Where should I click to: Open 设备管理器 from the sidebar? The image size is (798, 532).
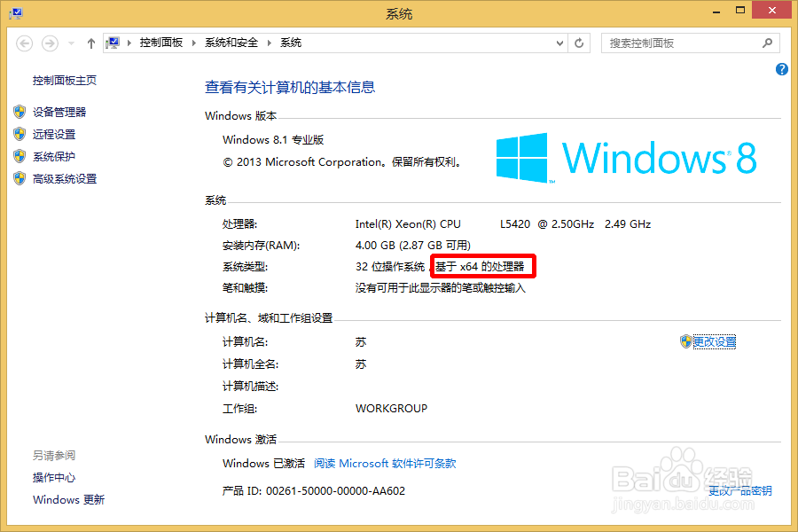point(59,112)
